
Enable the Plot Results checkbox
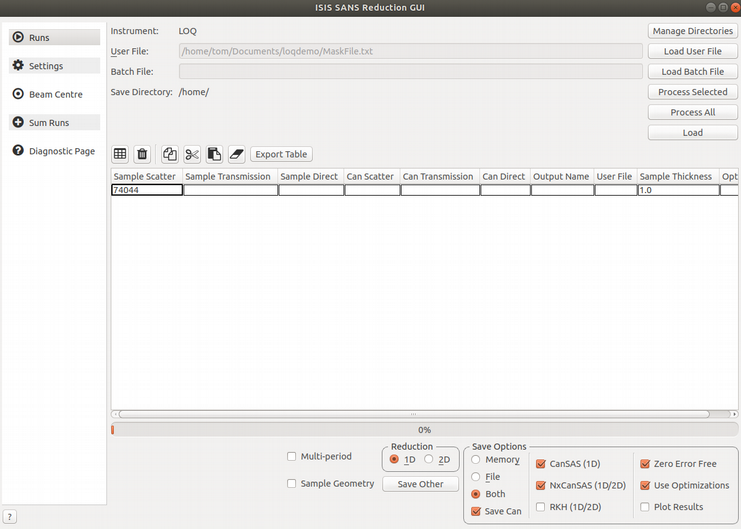pyautogui.click(x=645, y=507)
